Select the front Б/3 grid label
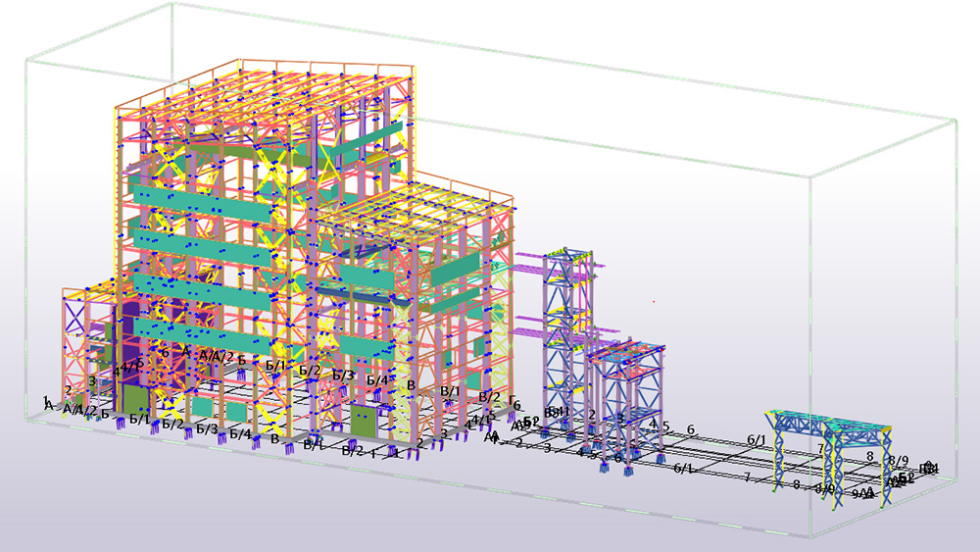The height and width of the screenshot is (552, 980). click(x=206, y=428)
